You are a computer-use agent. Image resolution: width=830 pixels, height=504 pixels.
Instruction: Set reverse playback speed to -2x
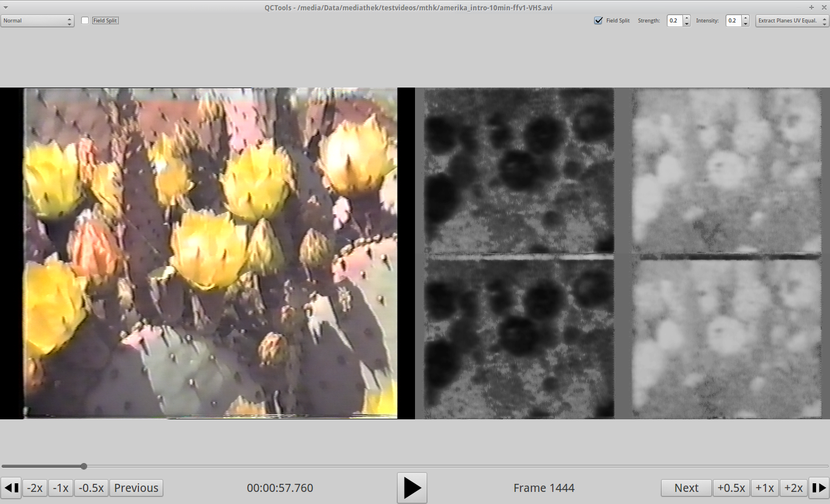pyautogui.click(x=35, y=488)
